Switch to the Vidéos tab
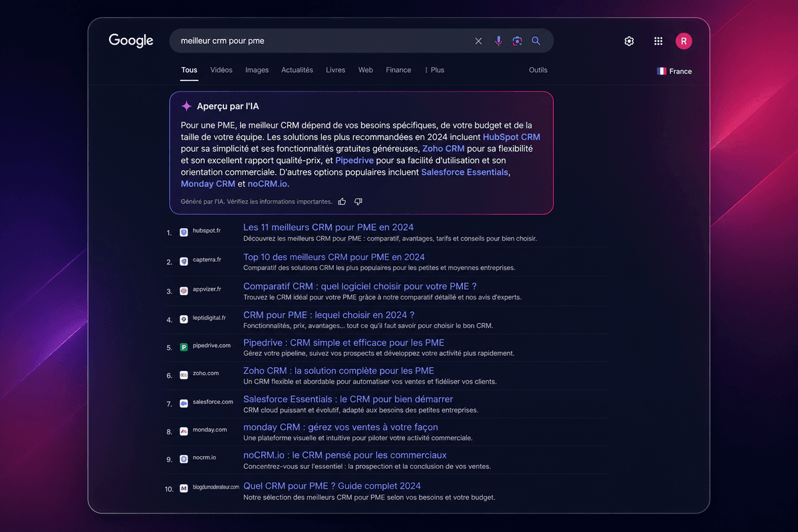Viewport: 798px width, 532px height. tap(221, 70)
